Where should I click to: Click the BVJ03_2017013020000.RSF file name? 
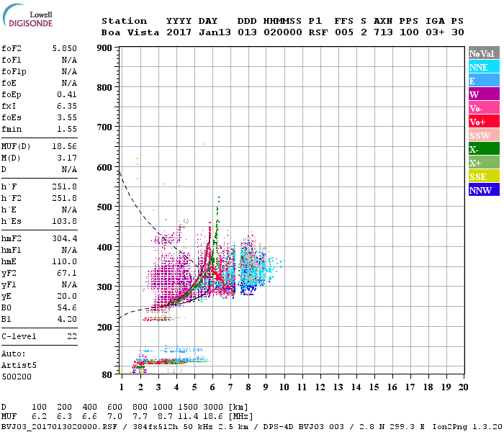[x=59, y=427]
